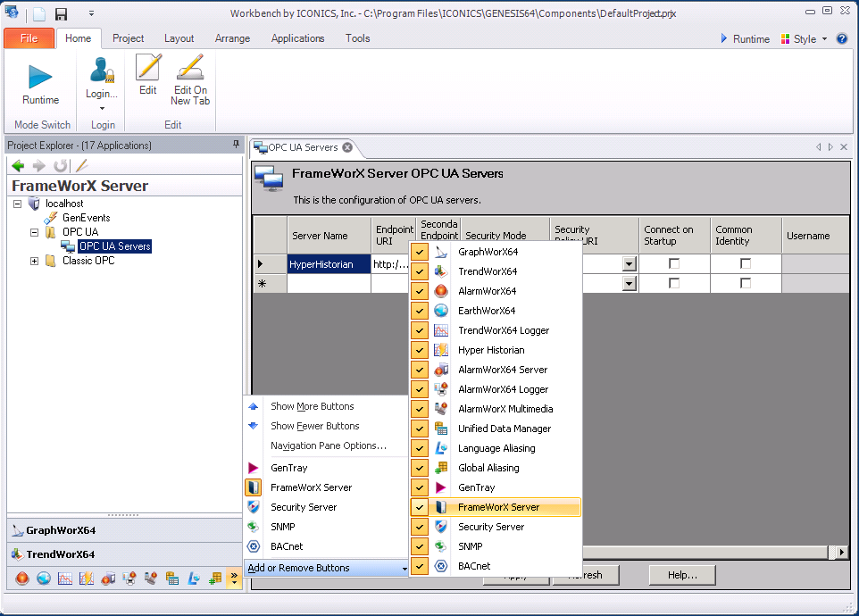This screenshot has width=859, height=616.
Task: Pin the Project Explorer panel
Action: coord(236,145)
